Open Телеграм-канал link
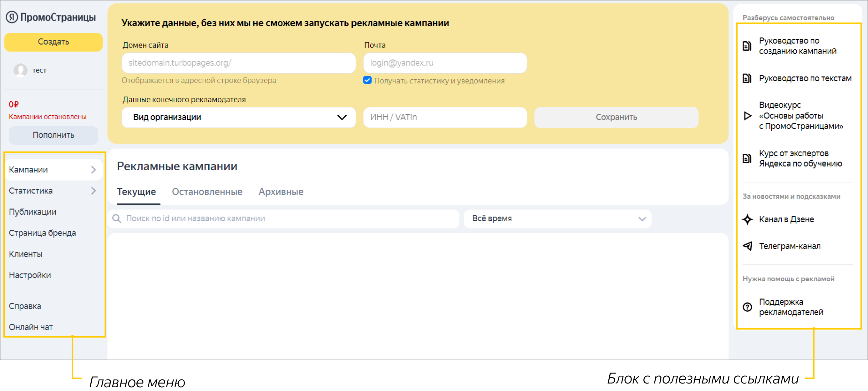Screen dimensions: 868x391 (x=789, y=246)
